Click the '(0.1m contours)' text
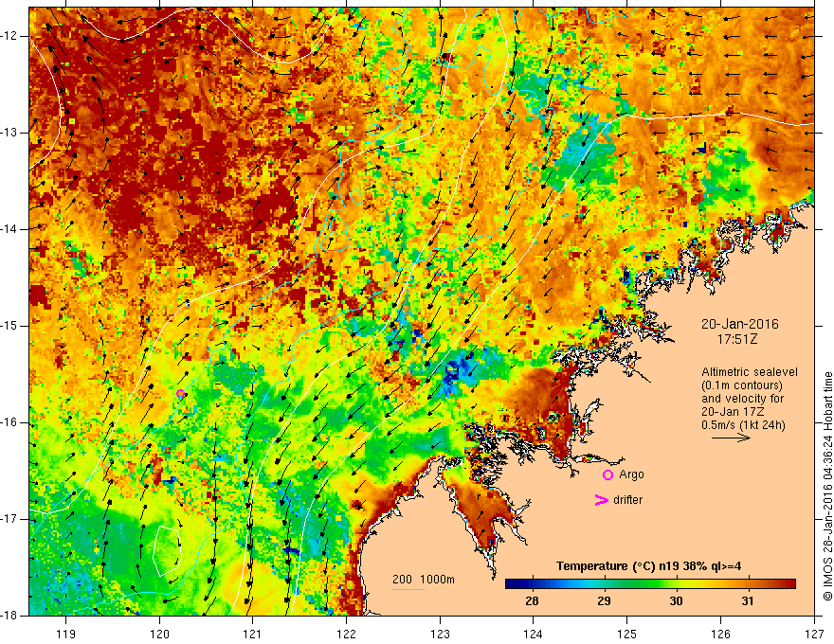834x644 pixels. [x=742, y=385]
